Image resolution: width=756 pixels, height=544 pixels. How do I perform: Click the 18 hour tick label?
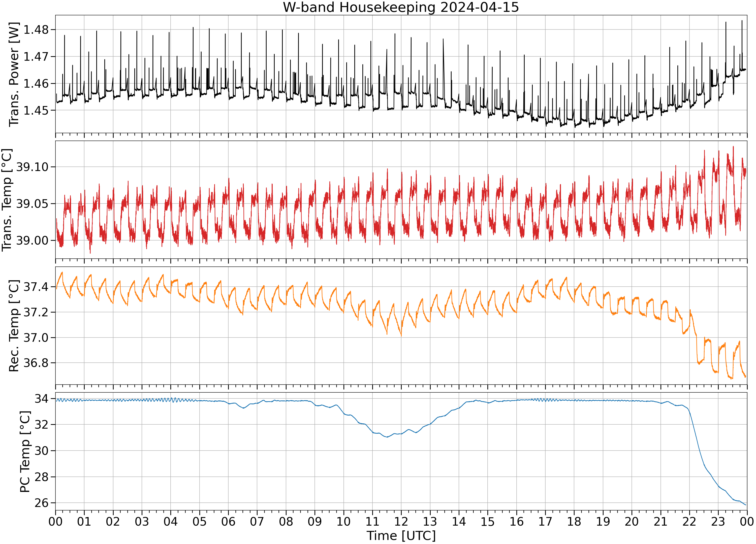574,522
